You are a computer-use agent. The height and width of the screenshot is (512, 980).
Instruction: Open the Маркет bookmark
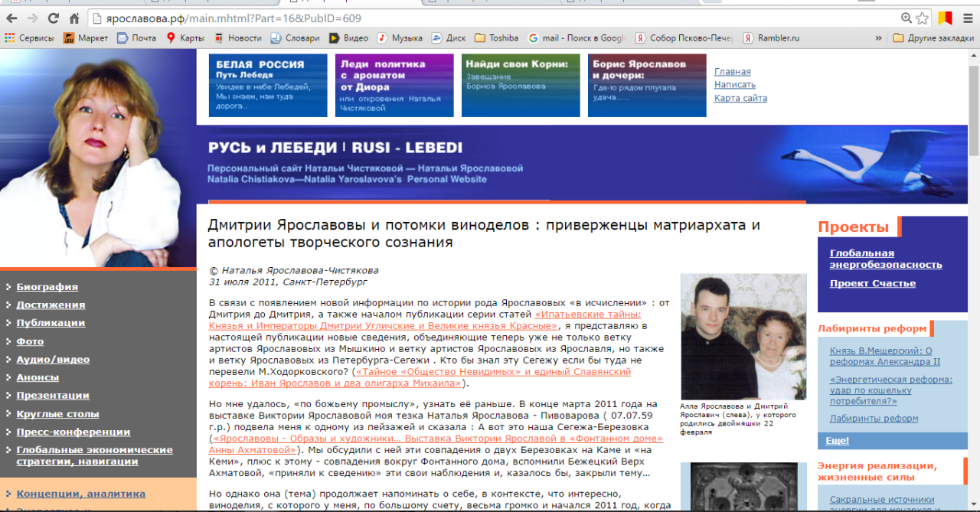pos(86,38)
